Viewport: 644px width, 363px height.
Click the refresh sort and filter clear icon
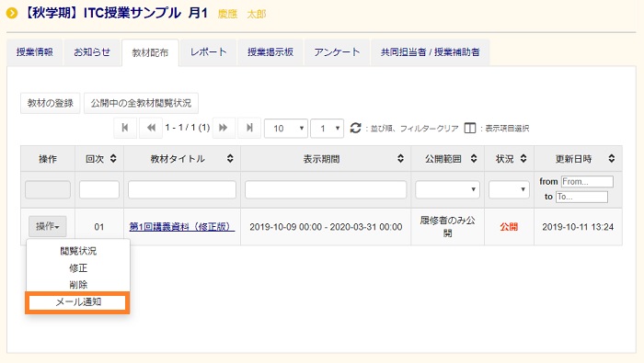[x=355, y=128]
